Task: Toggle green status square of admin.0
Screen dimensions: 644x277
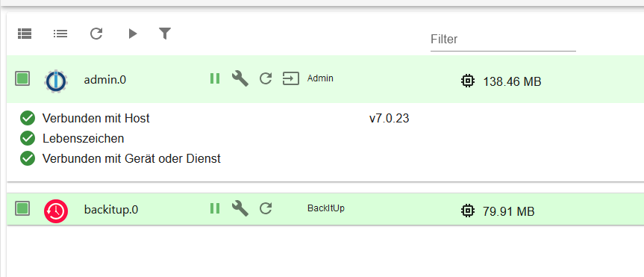Action: click(22, 78)
